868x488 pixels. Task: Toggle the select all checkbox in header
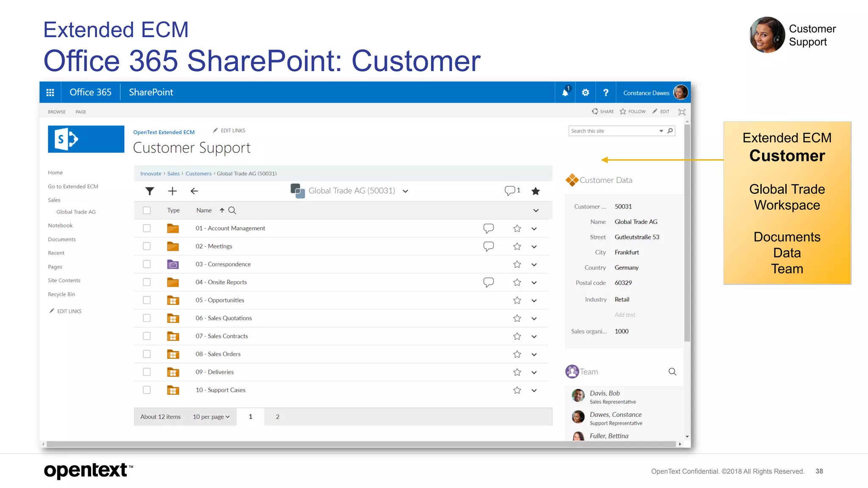point(147,210)
